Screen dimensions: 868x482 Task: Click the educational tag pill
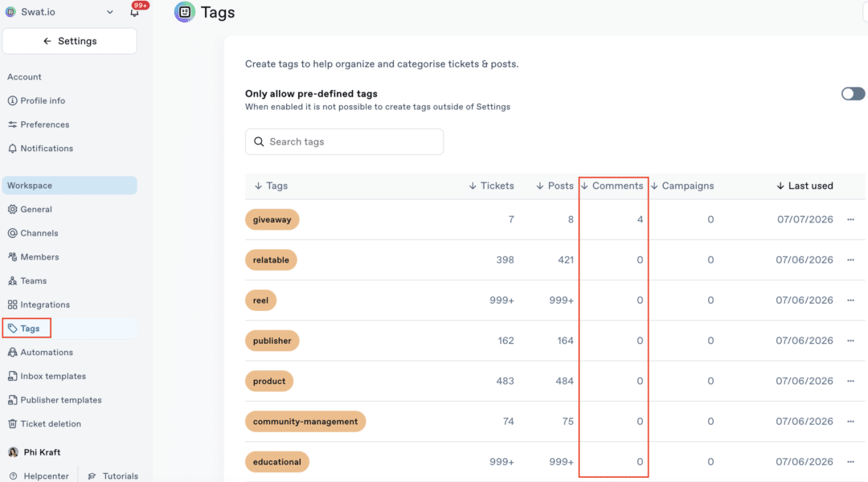point(276,462)
